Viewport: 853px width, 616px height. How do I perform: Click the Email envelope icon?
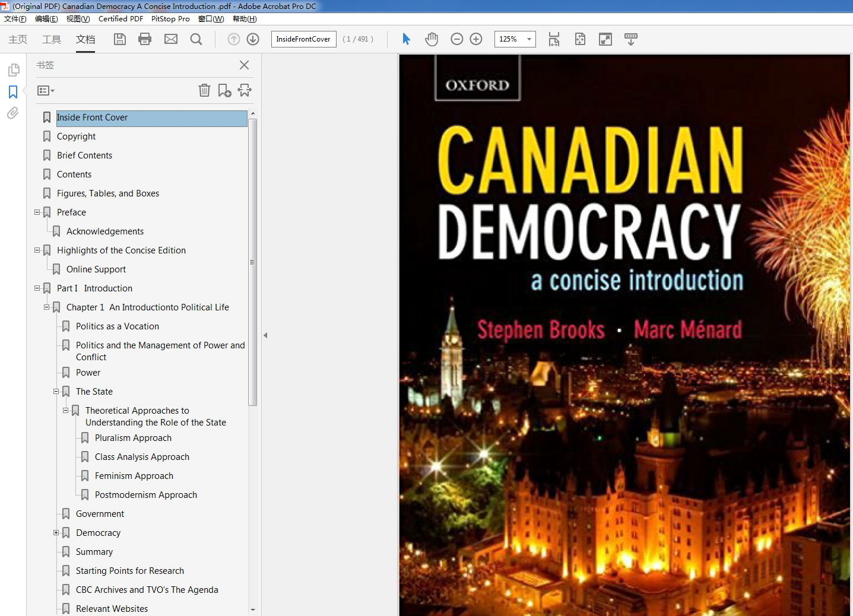[171, 39]
